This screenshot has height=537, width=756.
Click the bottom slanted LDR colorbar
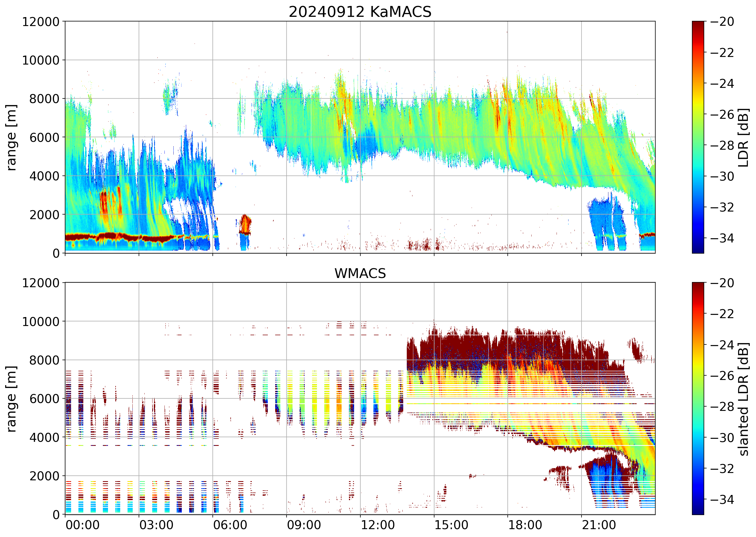pos(698,398)
